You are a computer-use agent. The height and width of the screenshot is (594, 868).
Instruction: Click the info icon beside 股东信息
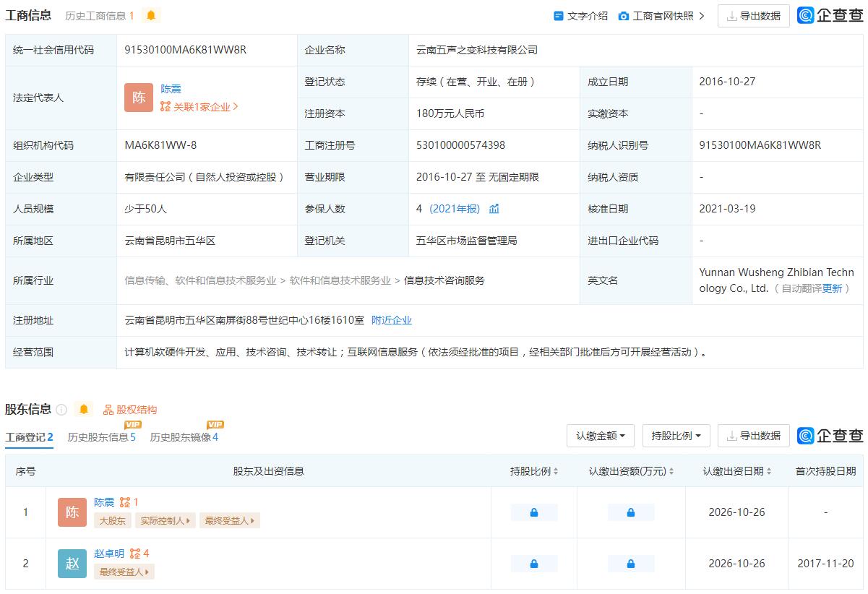[61, 410]
